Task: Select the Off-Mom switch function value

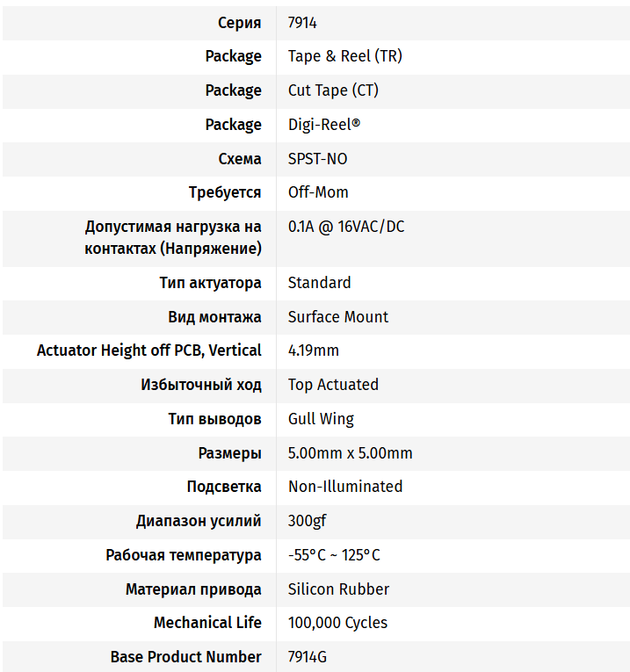Action: click(318, 192)
